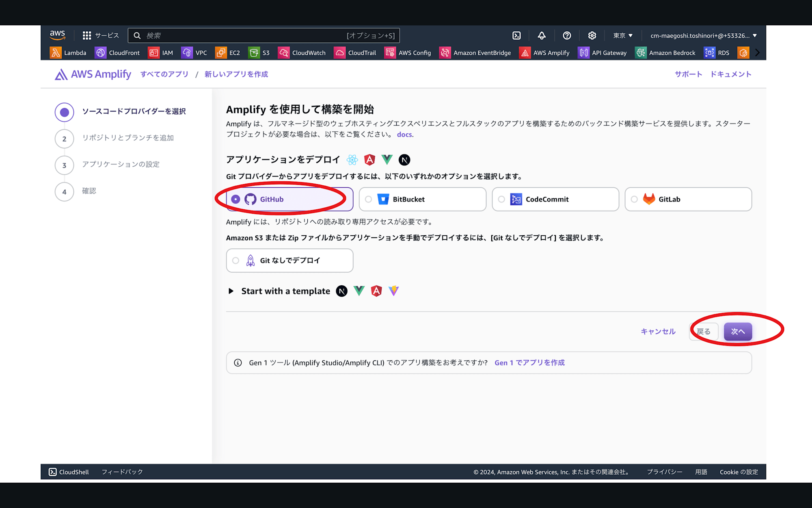Select Git なしでデプロイ radio option

tap(289, 261)
